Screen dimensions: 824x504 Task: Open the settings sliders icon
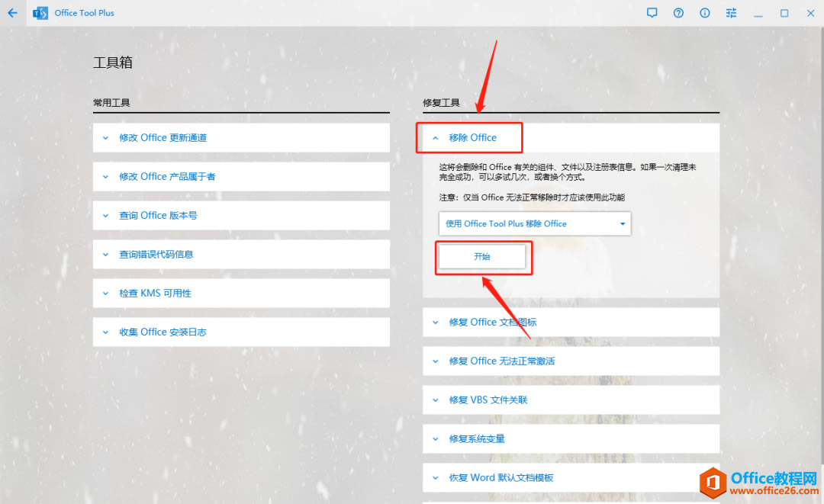point(731,13)
